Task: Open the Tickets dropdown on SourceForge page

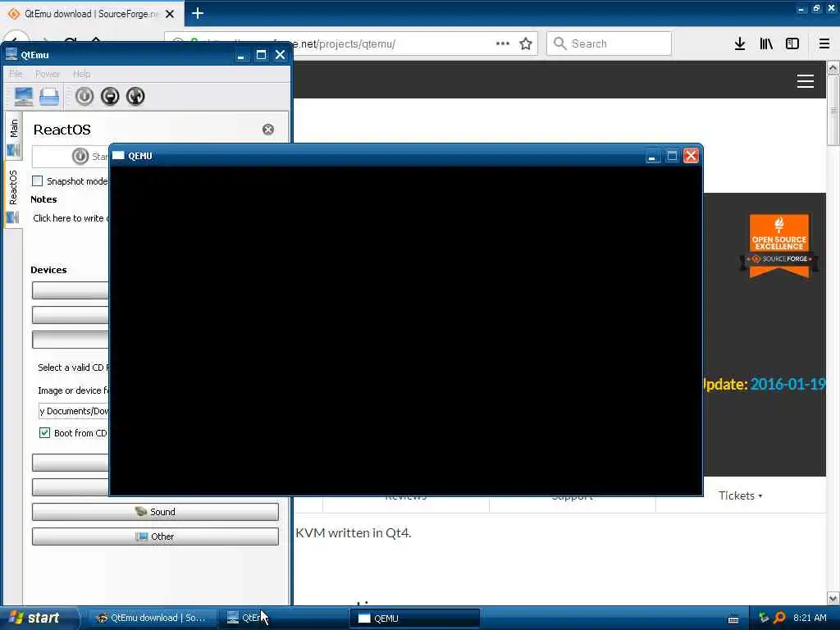Action: coord(741,496)
